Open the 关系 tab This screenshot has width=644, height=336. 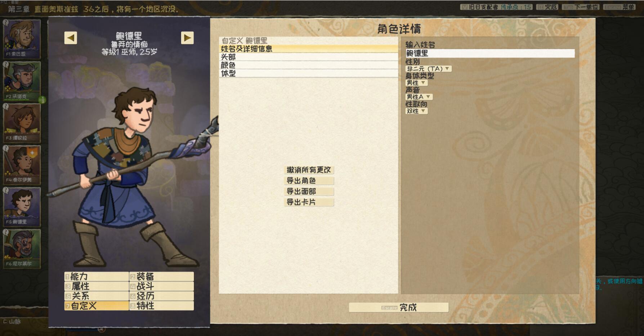[x=97, y=296]
